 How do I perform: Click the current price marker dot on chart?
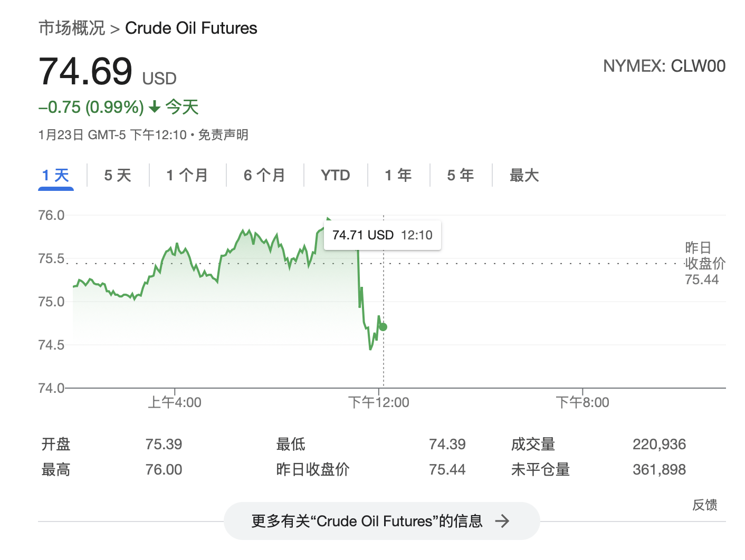[383, 327]
